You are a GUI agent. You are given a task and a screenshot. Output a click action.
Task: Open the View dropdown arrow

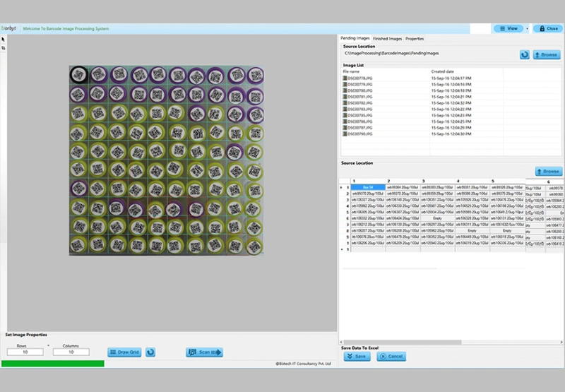pos(527,28)
